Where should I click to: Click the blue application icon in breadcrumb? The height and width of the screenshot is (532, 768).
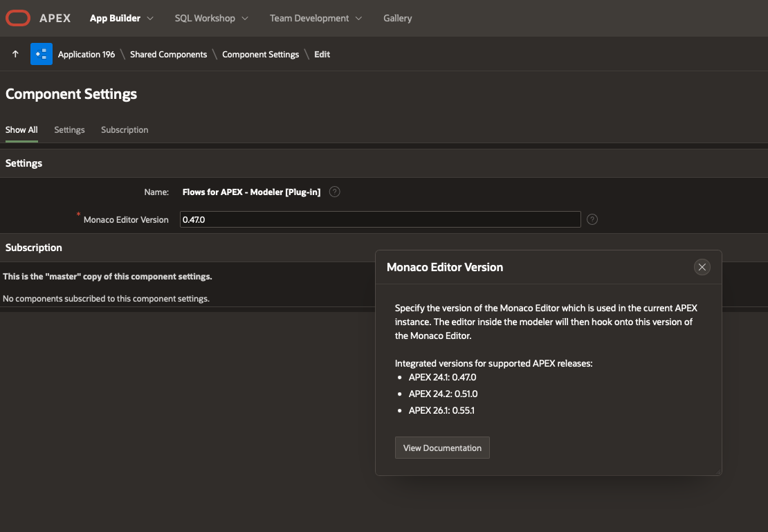41,54
